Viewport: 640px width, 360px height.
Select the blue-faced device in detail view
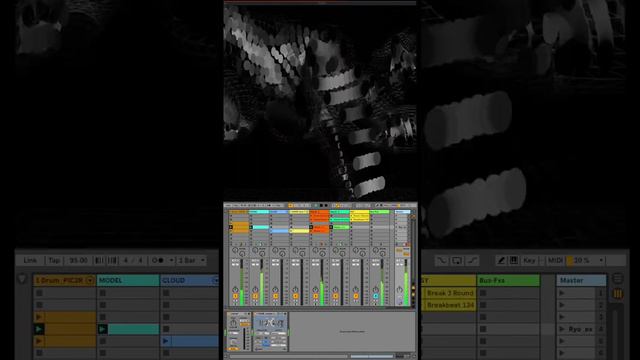click(x=271, y=331)
